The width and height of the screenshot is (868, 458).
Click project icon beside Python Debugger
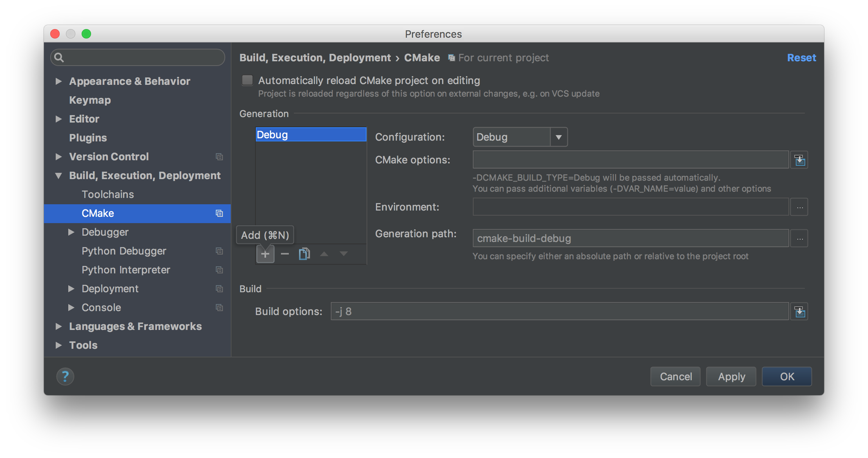click(x=219, y=251)
